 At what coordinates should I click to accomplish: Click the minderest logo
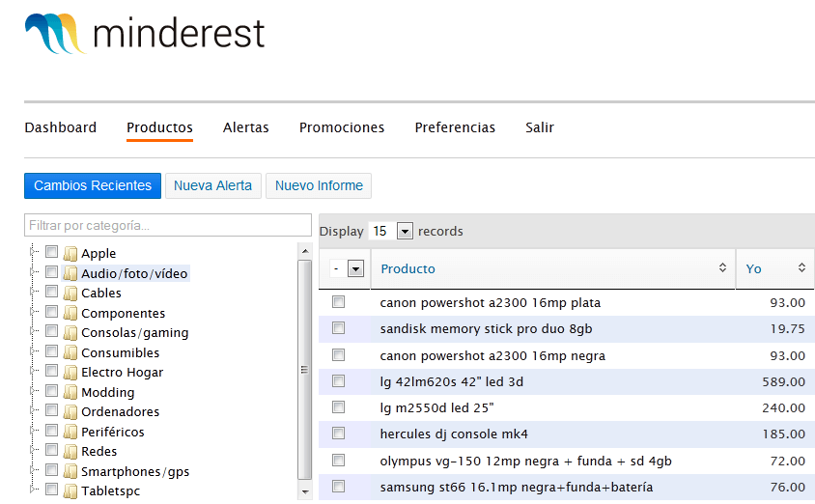click(x=145, y=33)
